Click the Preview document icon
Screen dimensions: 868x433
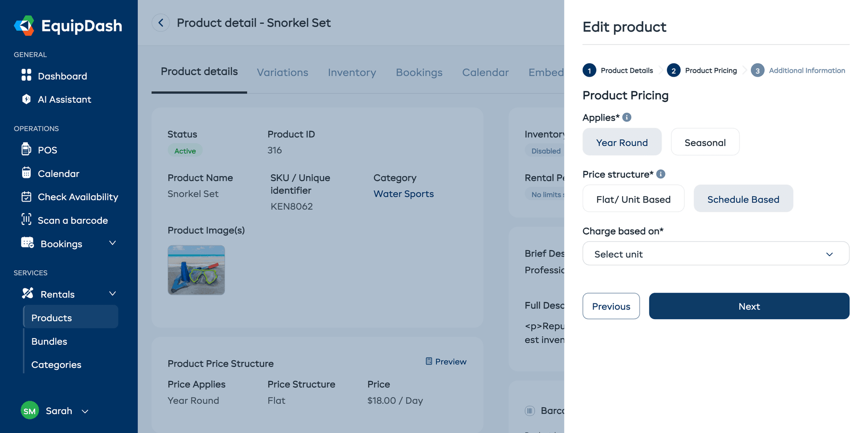[x=429, y=361]
